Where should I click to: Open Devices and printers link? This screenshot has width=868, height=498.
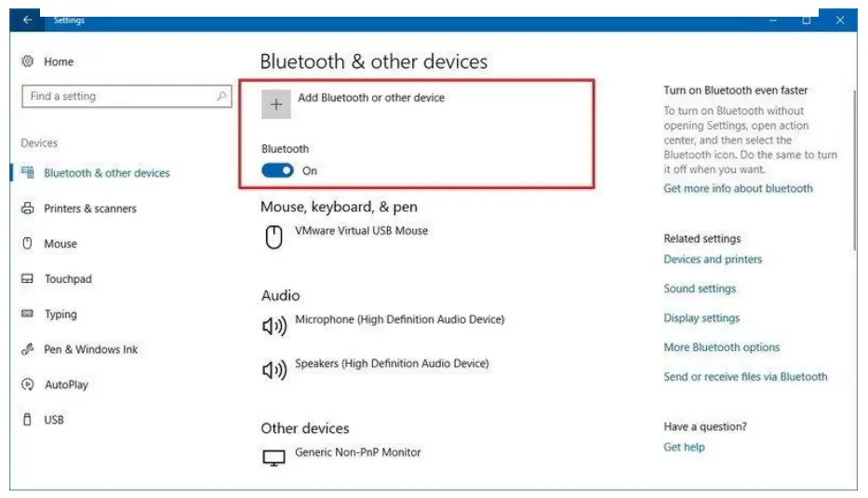(713, 260)
